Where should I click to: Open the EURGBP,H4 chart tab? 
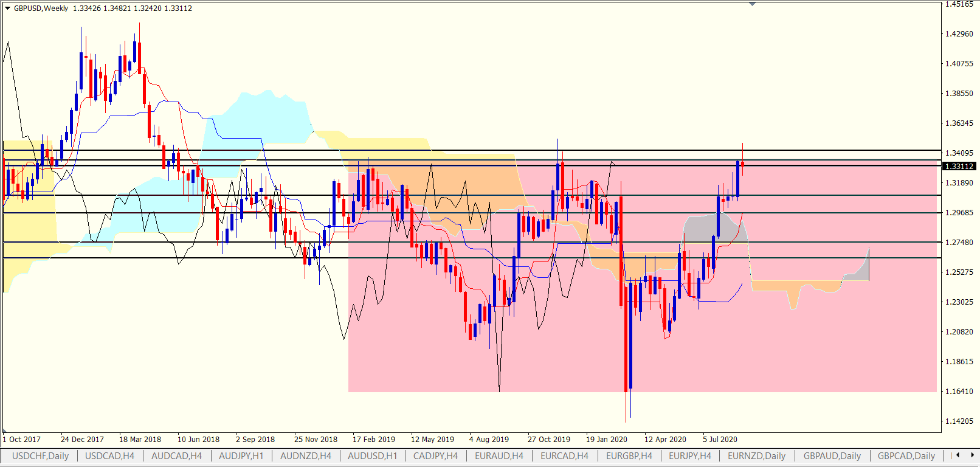click(x=629, y=456)
